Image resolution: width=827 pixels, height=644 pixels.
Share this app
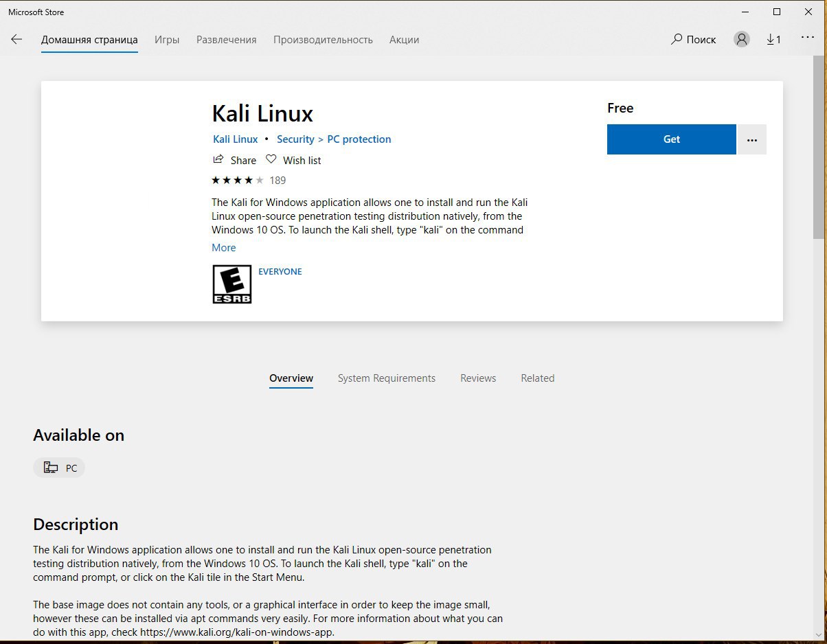point(235,160)
